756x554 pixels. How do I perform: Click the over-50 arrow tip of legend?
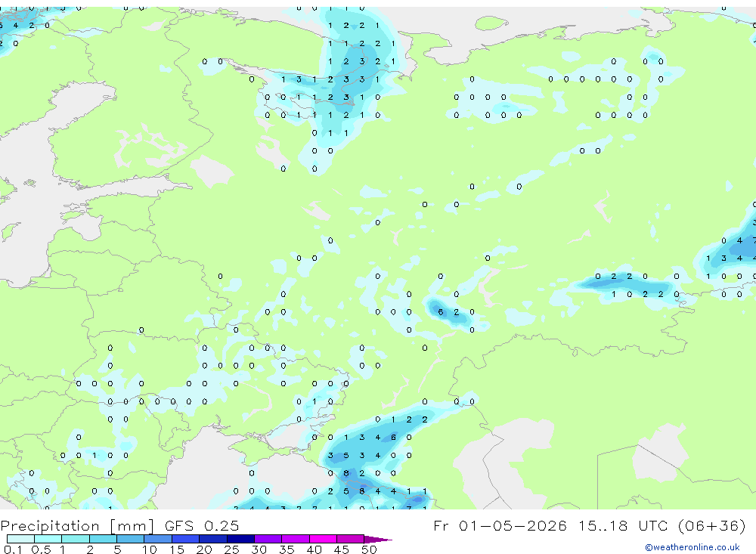click(378, 540)
